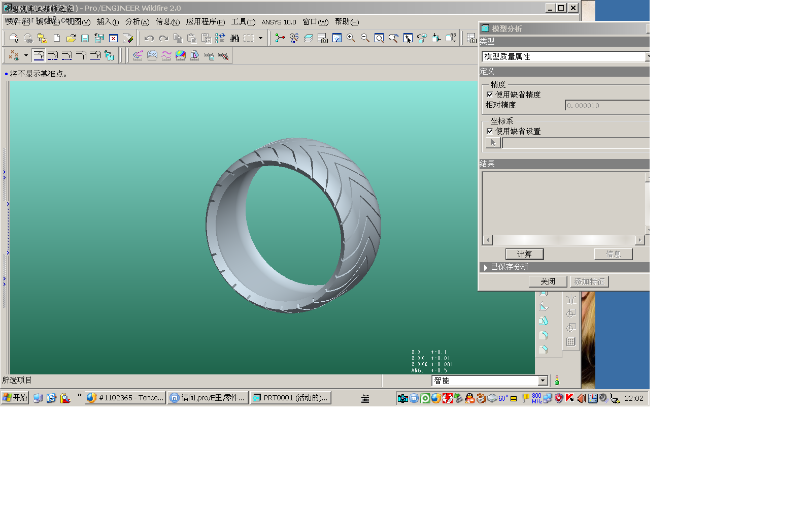This screenshot has height=508, width=812.
Task: Click the New file icon
Action: [57, 38]
